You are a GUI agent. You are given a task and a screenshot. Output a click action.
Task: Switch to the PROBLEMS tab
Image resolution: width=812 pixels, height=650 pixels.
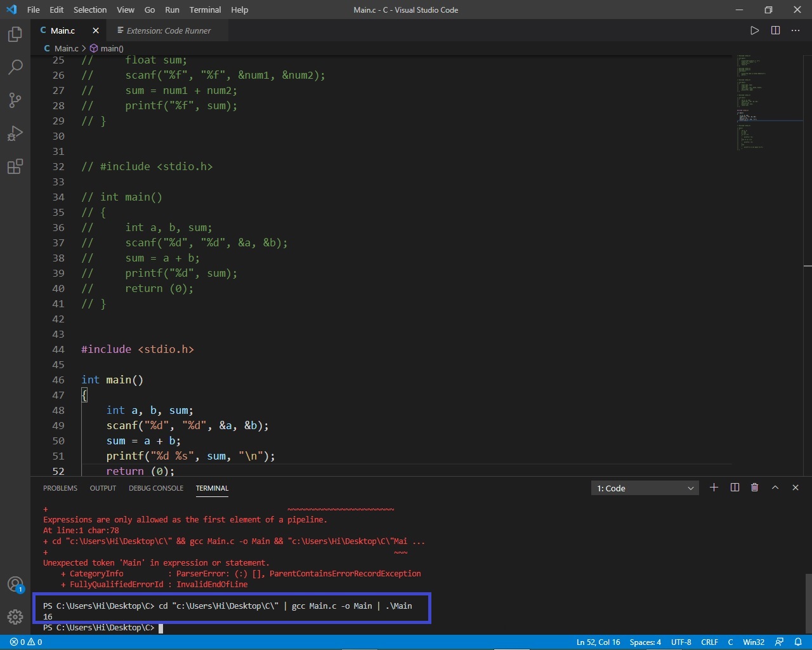click(60, 487)
